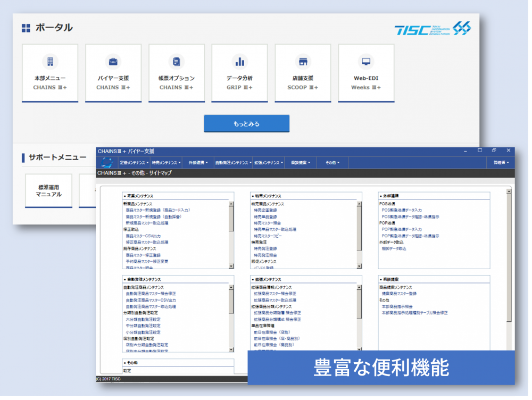Open 大分類自動発注設定 link
This screenshot has width=532, height=400.
point(143,320)
